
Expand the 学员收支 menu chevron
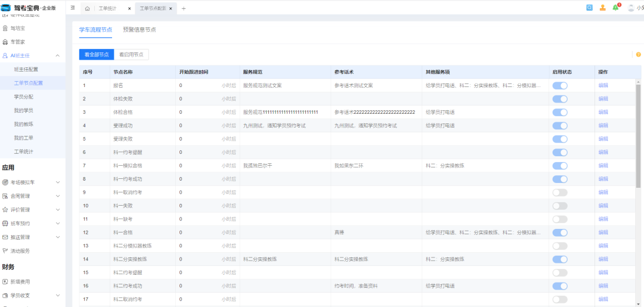tap(57, 295)
